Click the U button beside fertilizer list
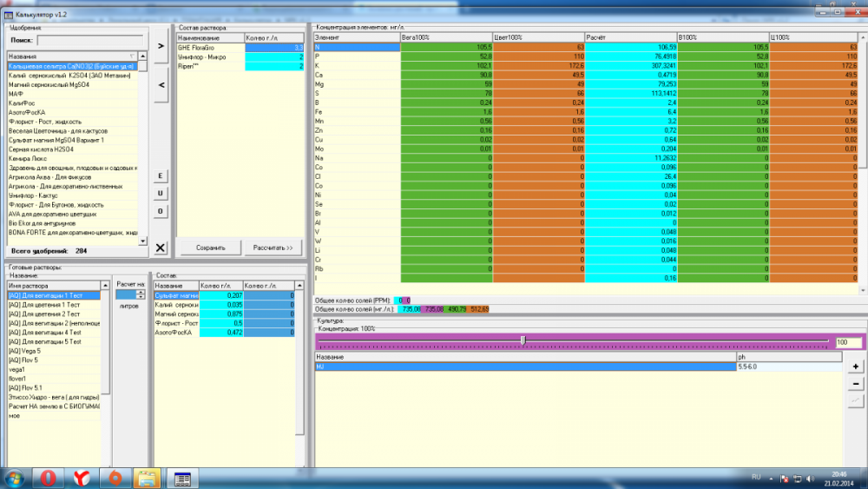Image resolution: width=868 pixels, height=489 pixels. (x=161, y=194)
